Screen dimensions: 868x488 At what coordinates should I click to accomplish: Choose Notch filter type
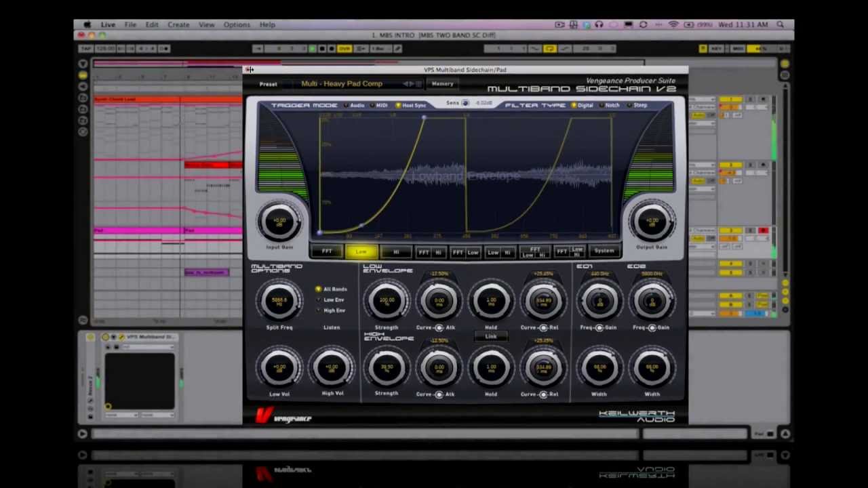609,106
